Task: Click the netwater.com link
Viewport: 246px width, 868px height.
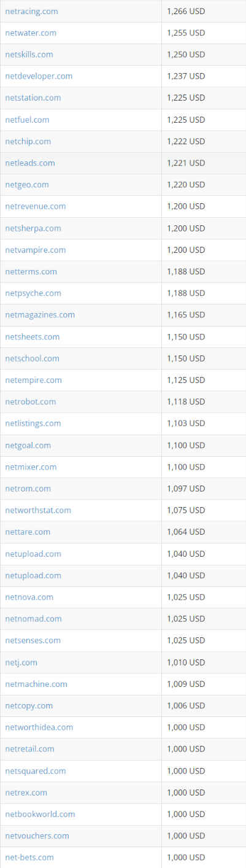Action: pyautogui.click(x=31, y=33)
